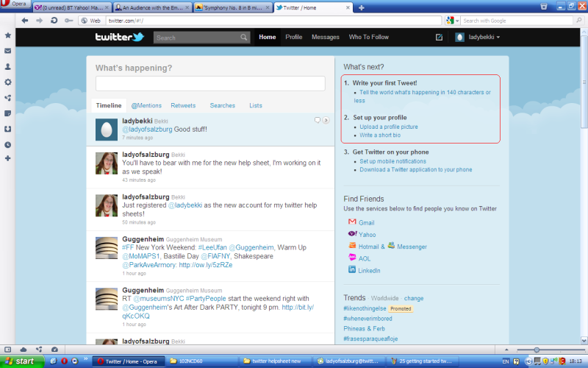
Task: Open the Notes panel in the sidebar
Action: click(x=7, y=113)
